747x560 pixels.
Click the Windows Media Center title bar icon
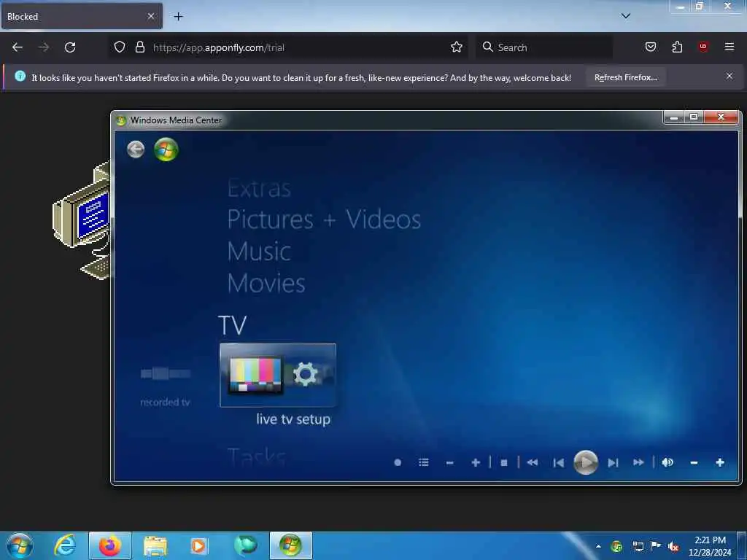click(x=121, y=120)
